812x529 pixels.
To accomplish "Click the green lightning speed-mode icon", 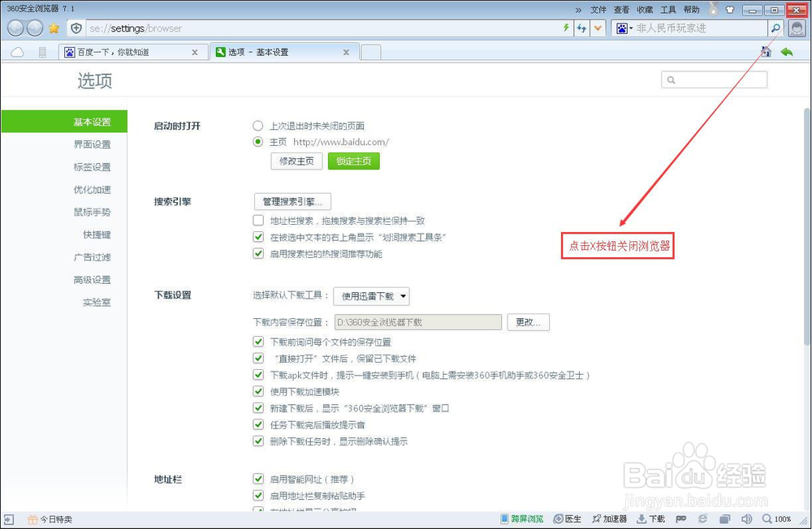I will coord(566,28).
